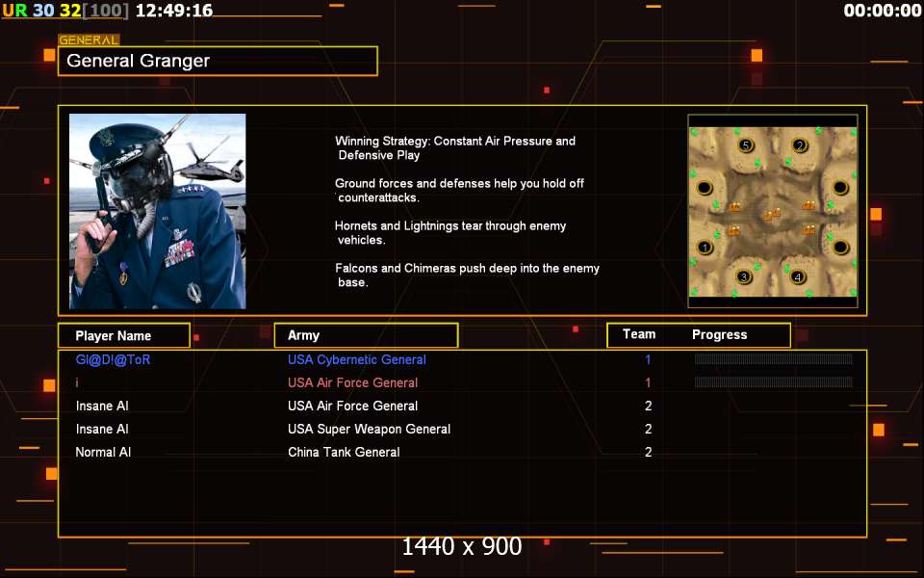Click the Team header label
This screenshot has height=578, width=924.
[x=639, y=334]
